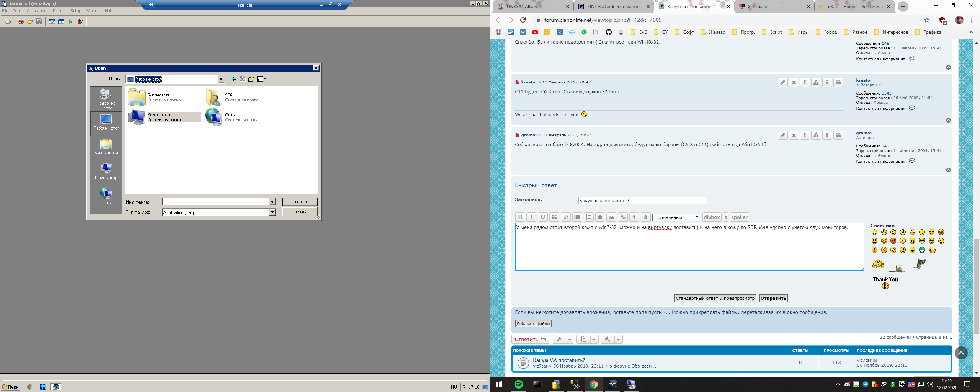Expand the Папка folder dropdown
This screenshot has height=392, width=980.
pos(221,79)
